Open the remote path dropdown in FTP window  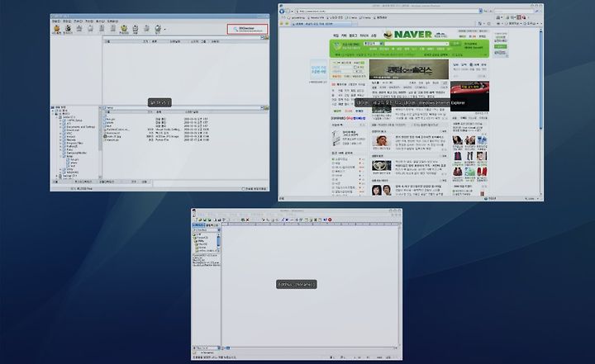click(262, 37)
